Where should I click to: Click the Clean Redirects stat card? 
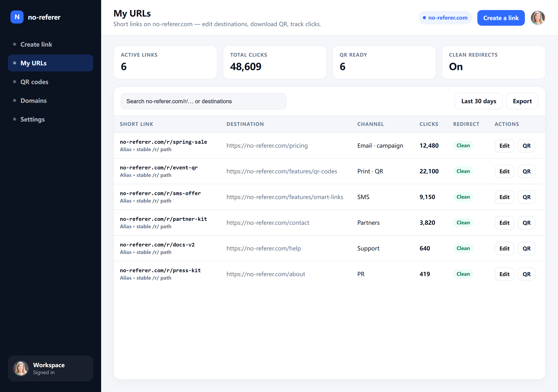click(493, 62)
